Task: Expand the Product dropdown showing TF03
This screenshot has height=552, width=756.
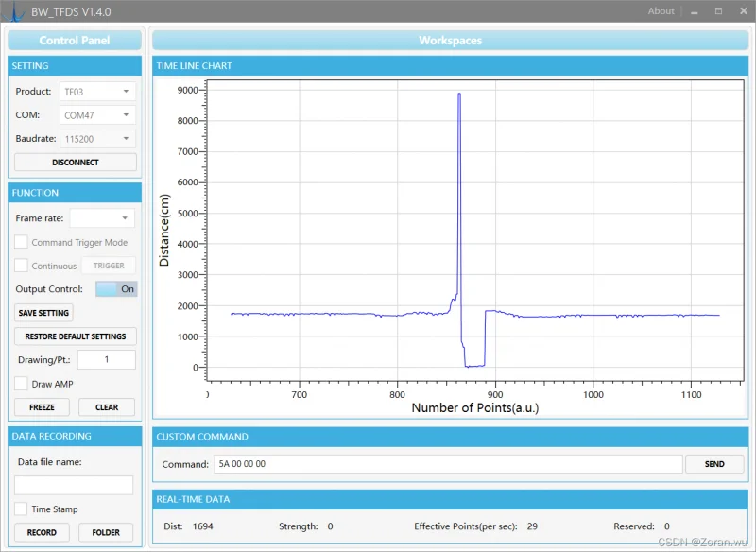Action: point(98,92)
